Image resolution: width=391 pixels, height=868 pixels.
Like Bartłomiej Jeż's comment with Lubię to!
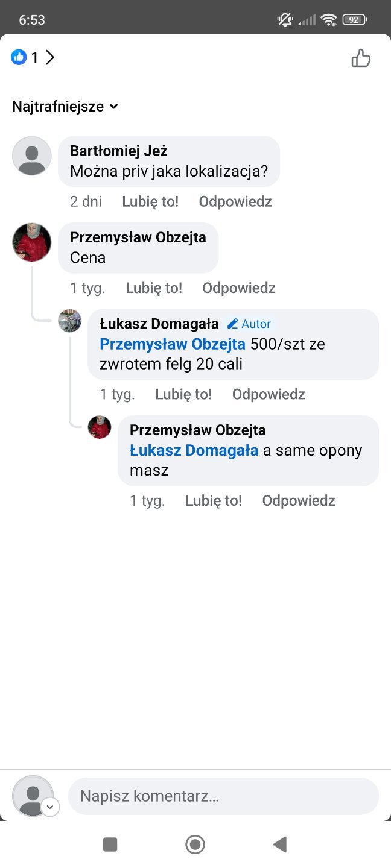pyautogui.click(x=150, y=201)
